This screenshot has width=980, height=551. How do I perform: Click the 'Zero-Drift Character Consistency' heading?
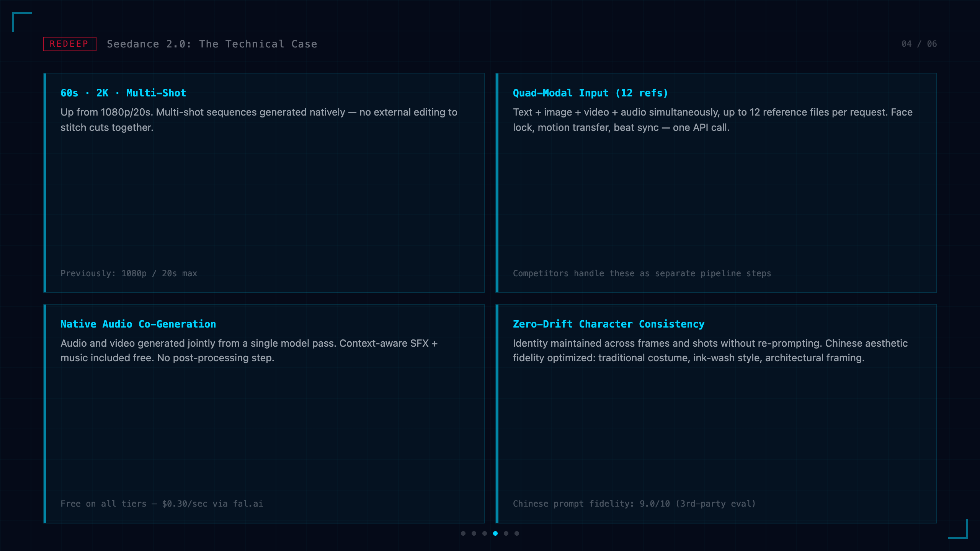(x=609, y=324)
